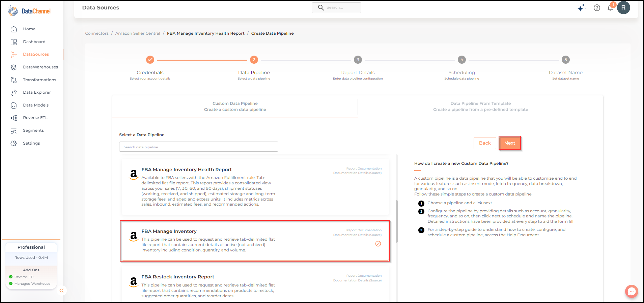
Task: Open Documentation Details (Source) for FBA Restock Inventory Report
Action: coord(357,280)
